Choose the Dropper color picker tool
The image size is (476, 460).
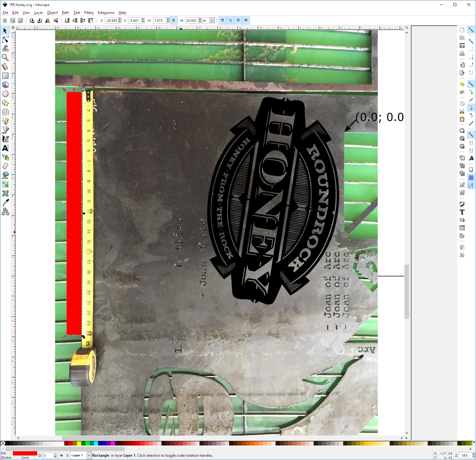pyautogui.click(x=5, y=202)
